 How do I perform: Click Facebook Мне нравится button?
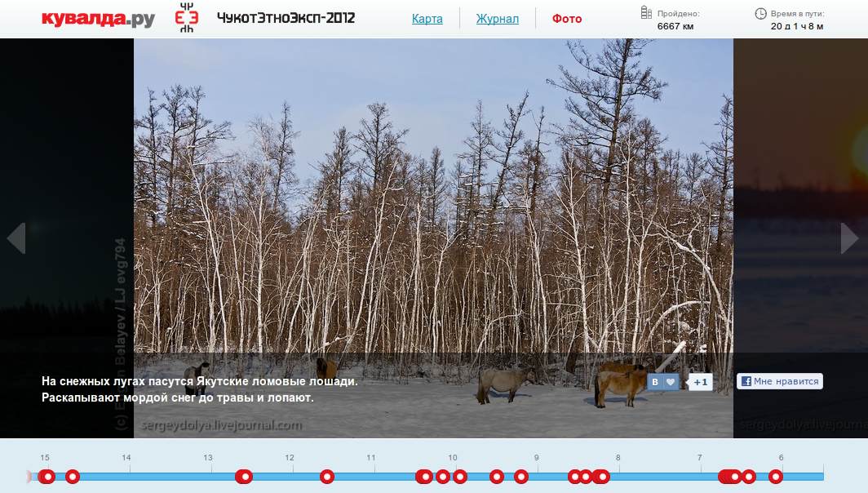click(x=779, y=381)
